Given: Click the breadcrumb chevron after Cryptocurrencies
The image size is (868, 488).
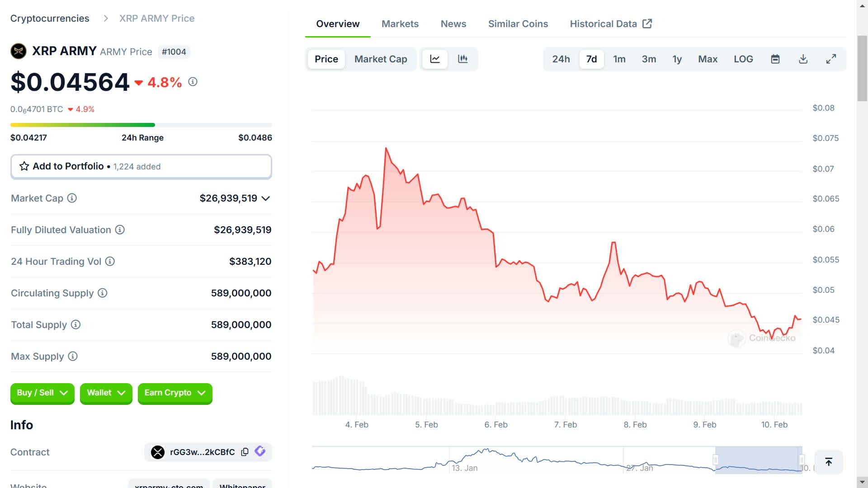Looking at the screenshot, I should [x=106, y=19].
